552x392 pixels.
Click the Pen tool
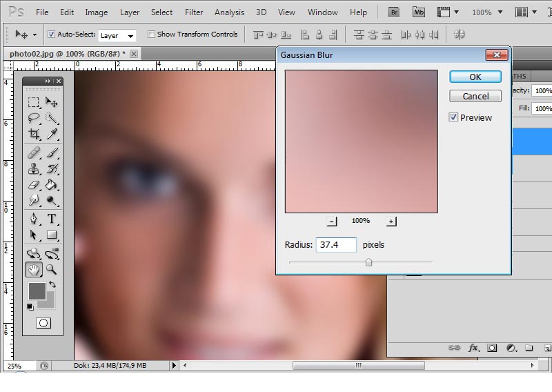33,219
